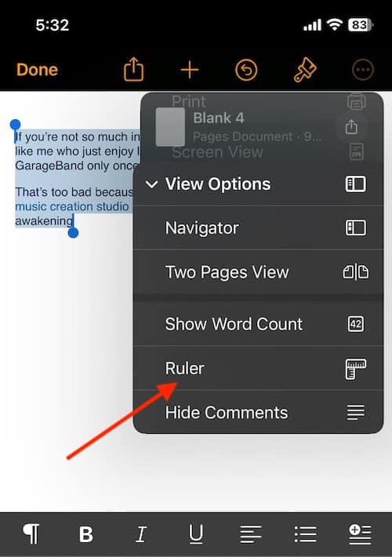The image size is (392, 557).
Task: Tap the three-dot more options icon
Action: pyautogui.click(x=362, y=70)
